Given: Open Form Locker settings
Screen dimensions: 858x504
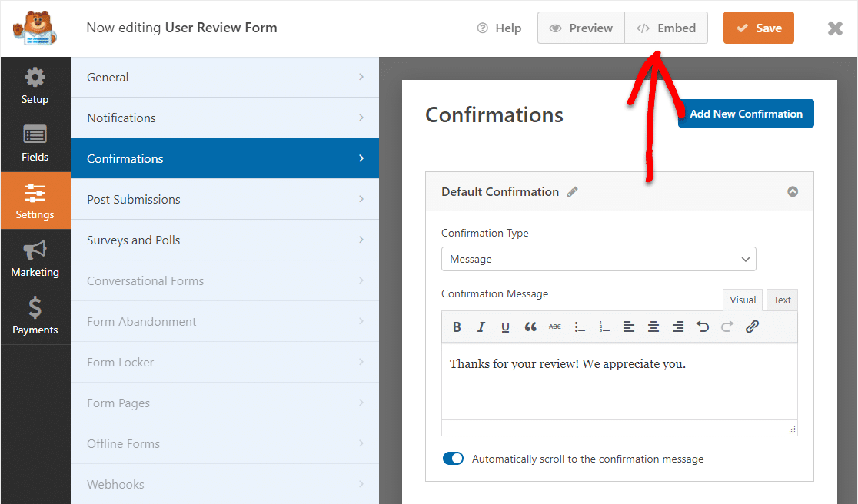Looking at the screenshot, I should tap(225, 363).
